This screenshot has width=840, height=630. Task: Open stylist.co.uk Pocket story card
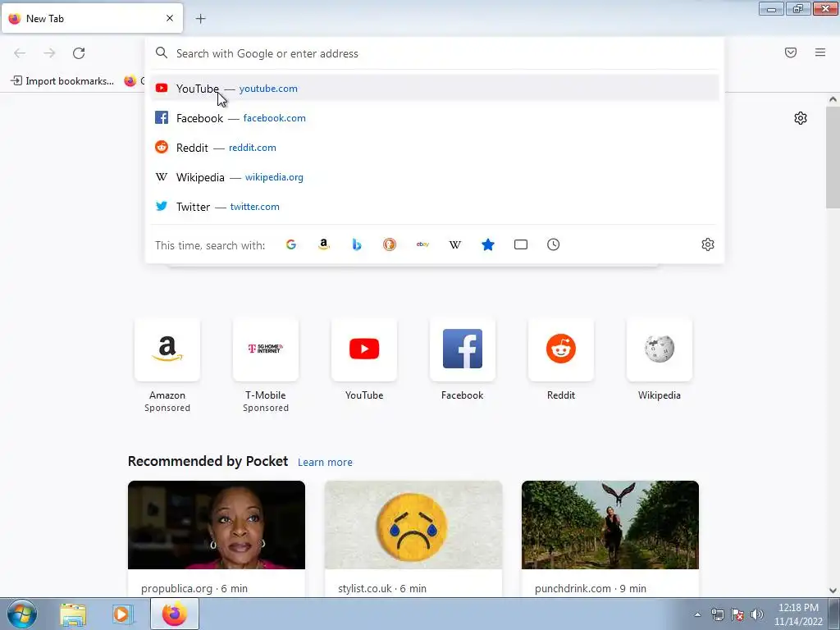tap(413, 538)
